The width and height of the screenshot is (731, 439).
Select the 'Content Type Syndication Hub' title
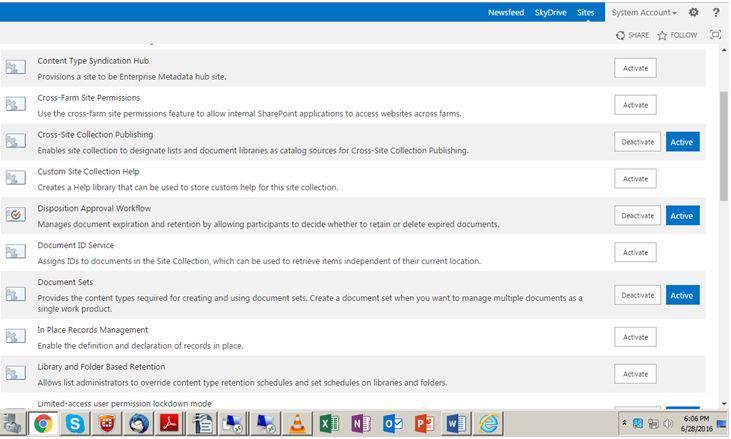[93, 61]
